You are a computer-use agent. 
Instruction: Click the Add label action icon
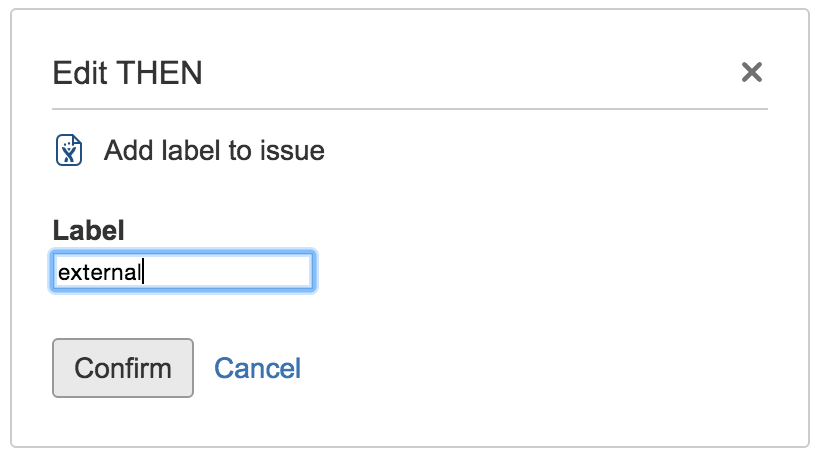coord(69,151)
